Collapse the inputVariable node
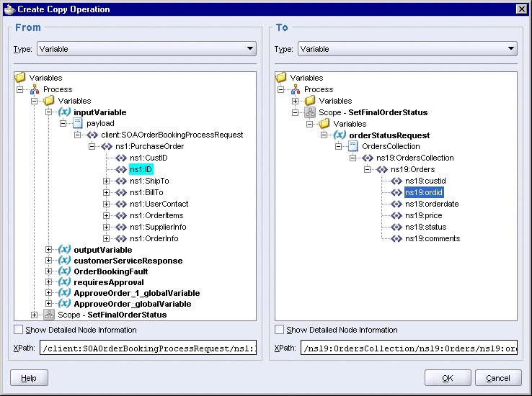This screenshot has width=532, height=396. [48, 112]
